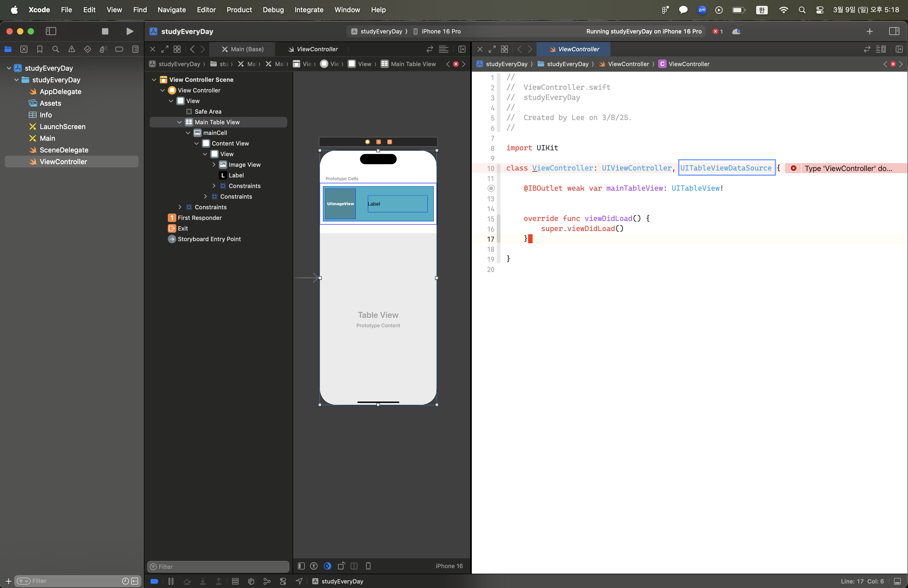Click the source control navigator icon
Screen dimensions: 908x588
tap(24, 49)
